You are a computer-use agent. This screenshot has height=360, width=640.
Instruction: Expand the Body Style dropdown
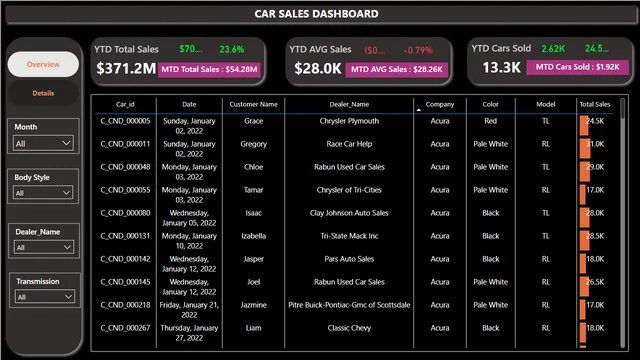click(43, 193)
